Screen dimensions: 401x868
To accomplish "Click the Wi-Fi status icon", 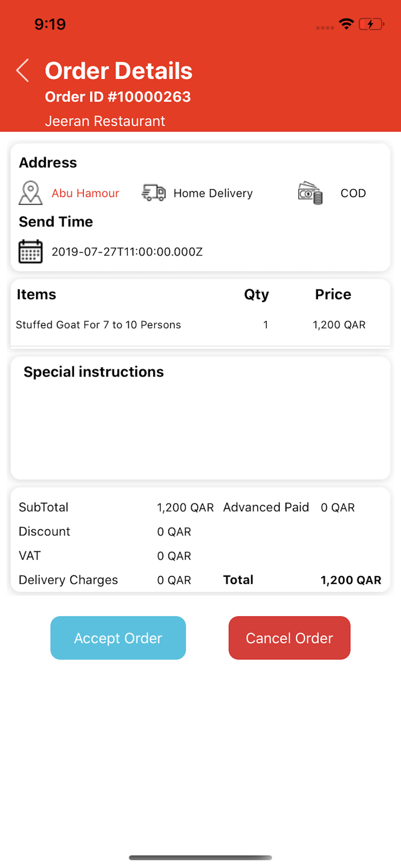I will [346, 24].
